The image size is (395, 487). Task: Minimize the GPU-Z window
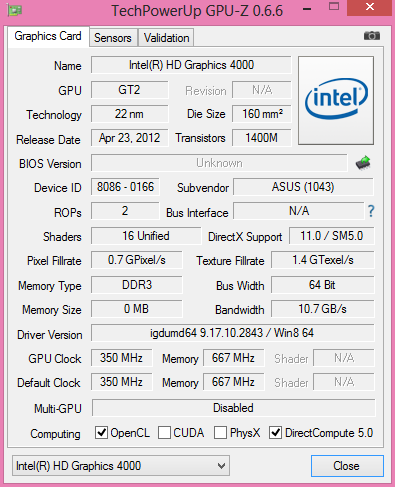(x=307, y=9)
